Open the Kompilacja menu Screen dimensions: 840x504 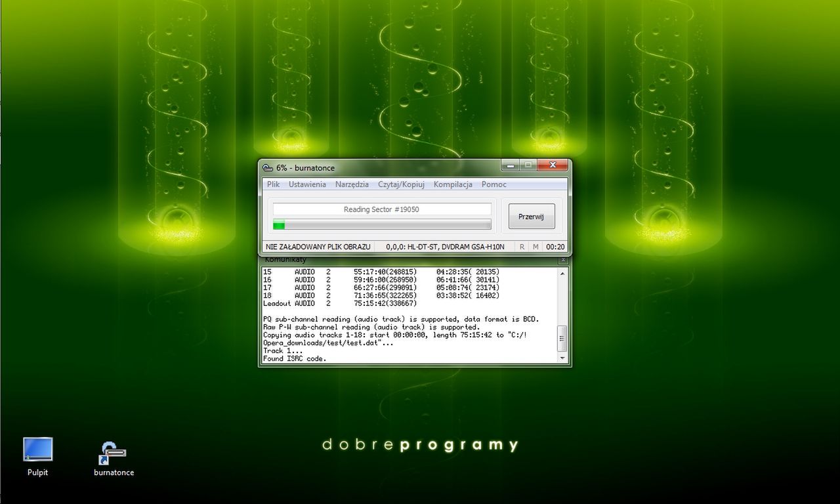[x=453, y=184]
